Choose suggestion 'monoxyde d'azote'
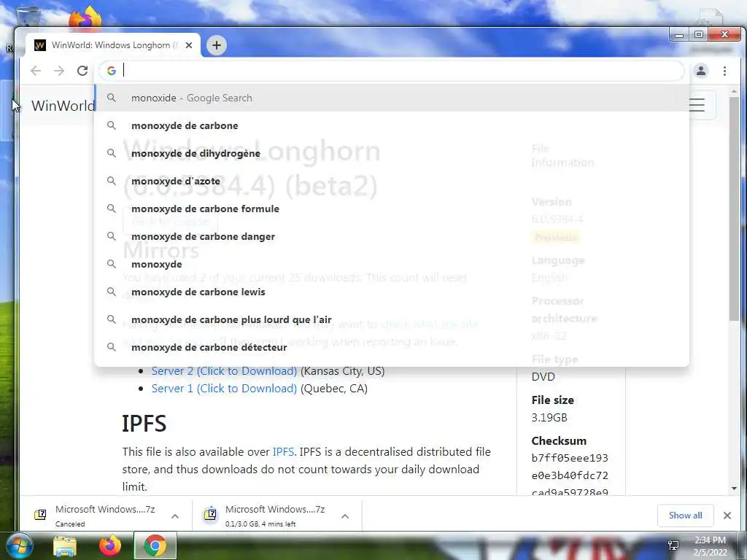Image resolution: width=747 pixels, height=560 pixels. click(392, 181)
